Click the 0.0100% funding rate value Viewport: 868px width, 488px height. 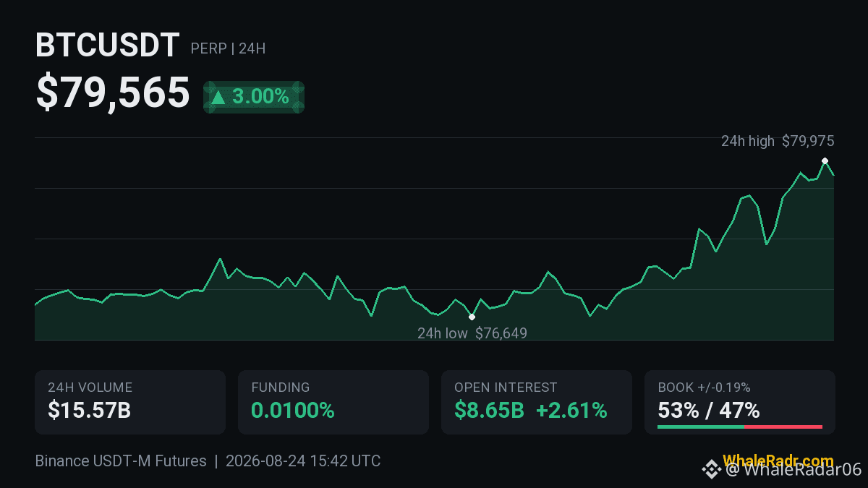coord(293,411)
